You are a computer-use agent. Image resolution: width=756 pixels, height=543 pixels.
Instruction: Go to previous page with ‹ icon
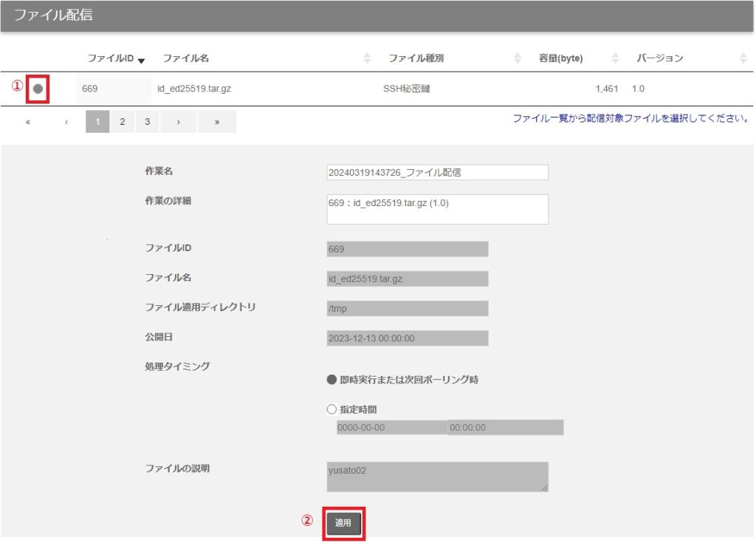[x=66, y=122]
